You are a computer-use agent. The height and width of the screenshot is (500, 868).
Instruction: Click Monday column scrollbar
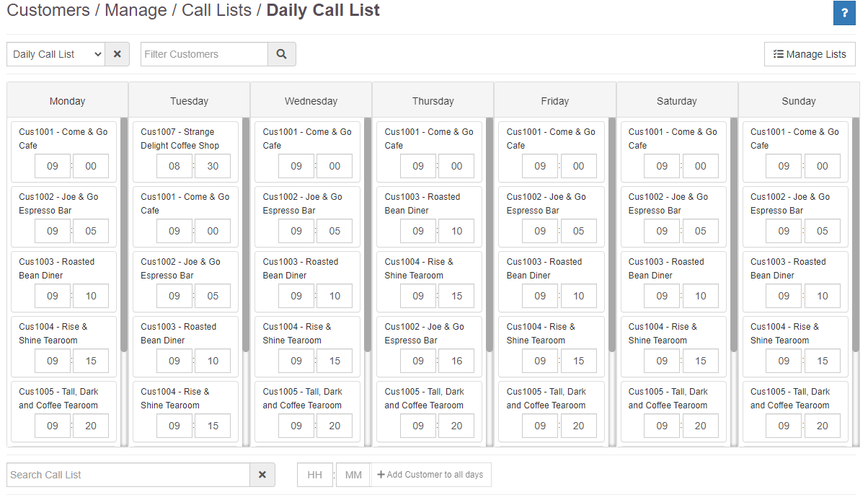tap(124, 234)
